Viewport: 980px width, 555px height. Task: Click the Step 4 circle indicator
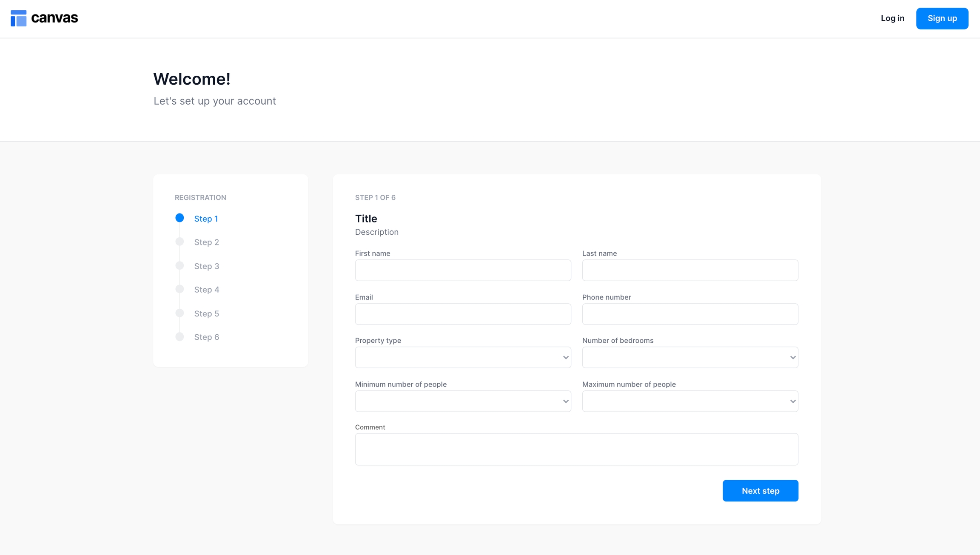click(x=179, y=289)
